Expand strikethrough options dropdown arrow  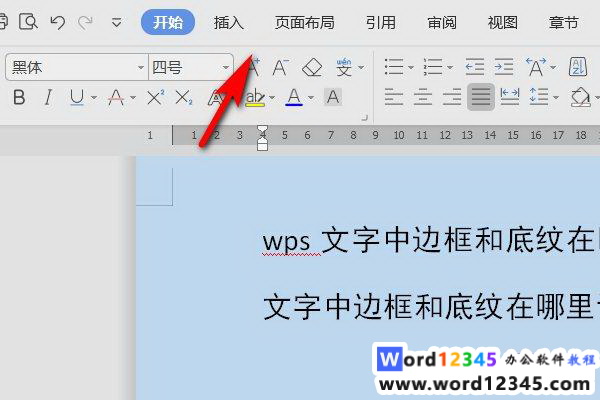(x=133, y=98)
